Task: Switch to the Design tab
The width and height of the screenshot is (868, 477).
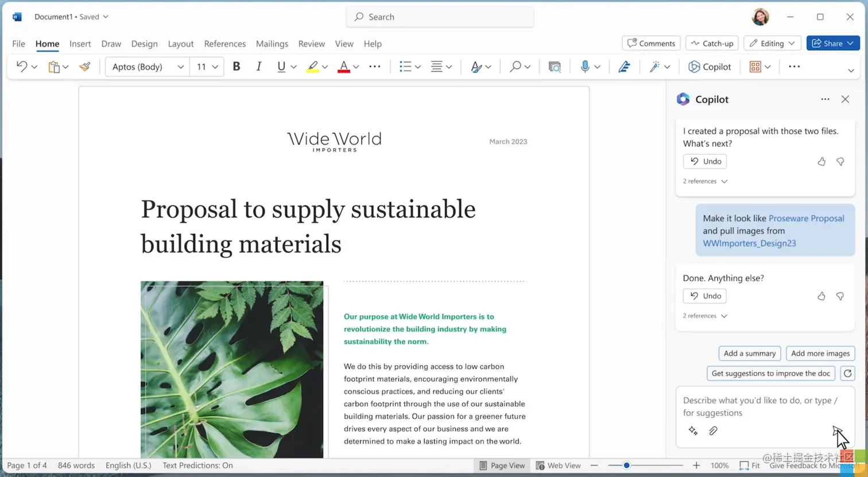Action: (144, 44)
